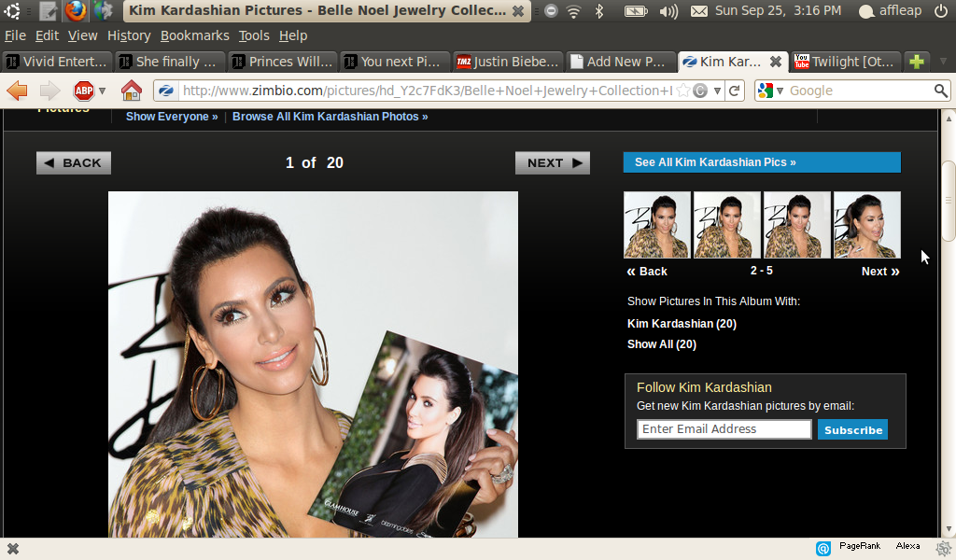Open the clock showing Sun Sep 25
Viewport: 956px width, 560px height.
[778, 11]
